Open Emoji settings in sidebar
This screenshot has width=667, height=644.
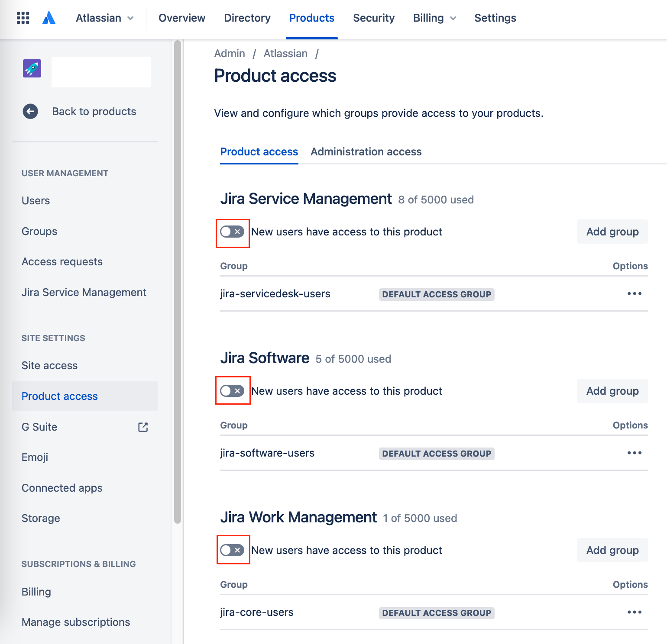(x=35, y=457)
